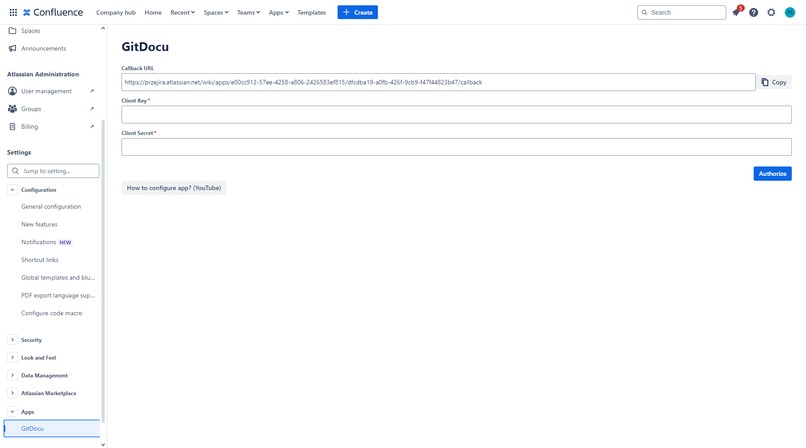806x448 pixels.
Task: Open Billing external link arrow
Action: point(92,126)
